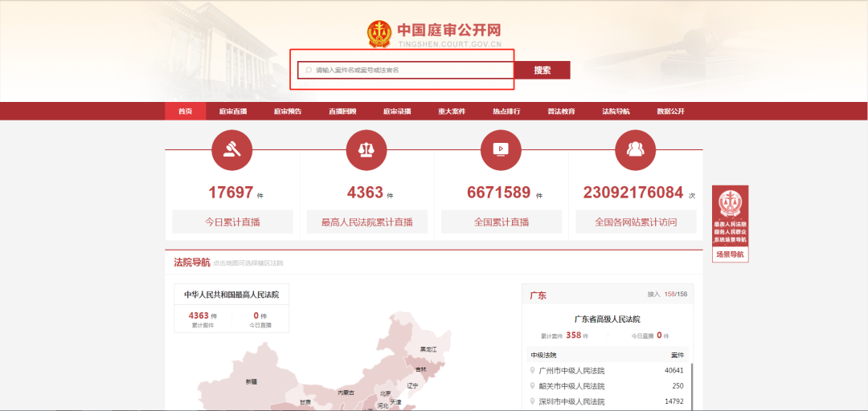The image size is (868, 411).
Task: Click the 今日累计直播 label button
Action: (232, 222)
